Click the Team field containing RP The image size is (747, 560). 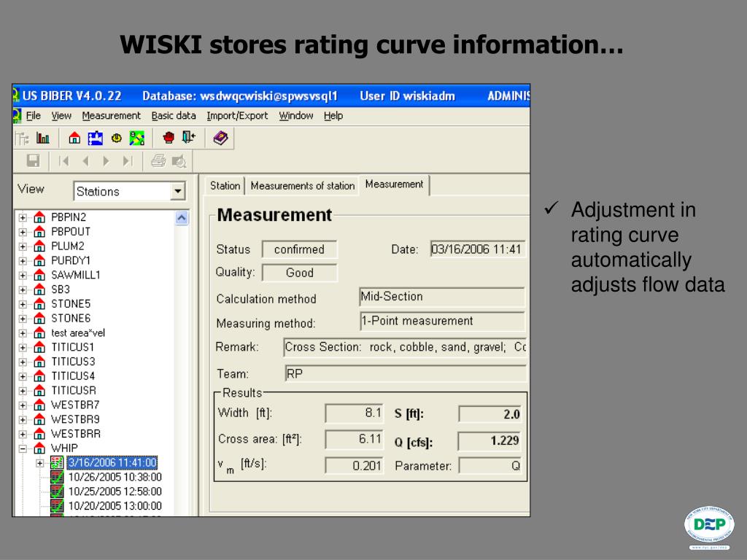point(406,374)
